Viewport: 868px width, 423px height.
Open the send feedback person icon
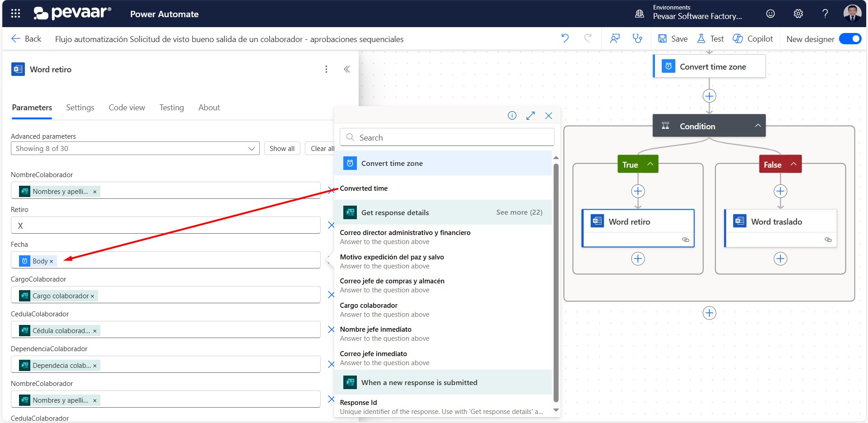pos(615,38)
